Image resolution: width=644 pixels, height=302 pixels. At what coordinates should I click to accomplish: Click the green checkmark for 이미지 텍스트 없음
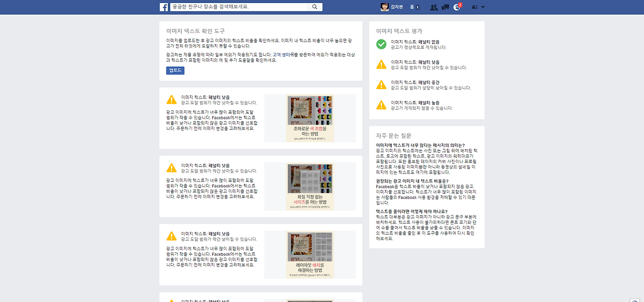[x=381, y=44]
